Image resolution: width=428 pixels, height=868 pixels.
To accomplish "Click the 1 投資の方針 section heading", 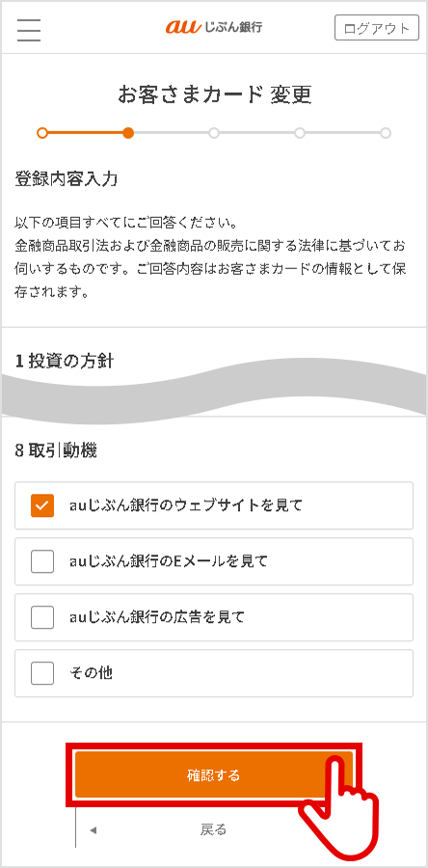I will click(x=65, y=362).
